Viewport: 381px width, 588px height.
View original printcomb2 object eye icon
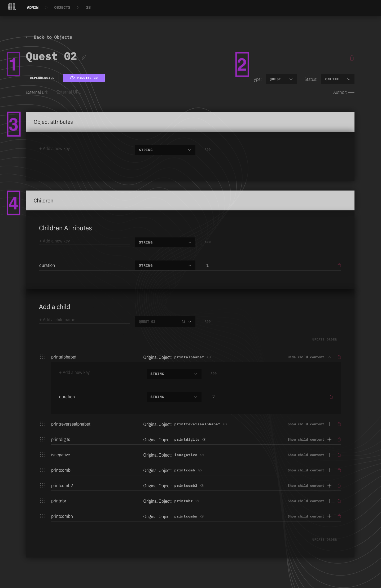pyautogui.click(x=202, y=486)
